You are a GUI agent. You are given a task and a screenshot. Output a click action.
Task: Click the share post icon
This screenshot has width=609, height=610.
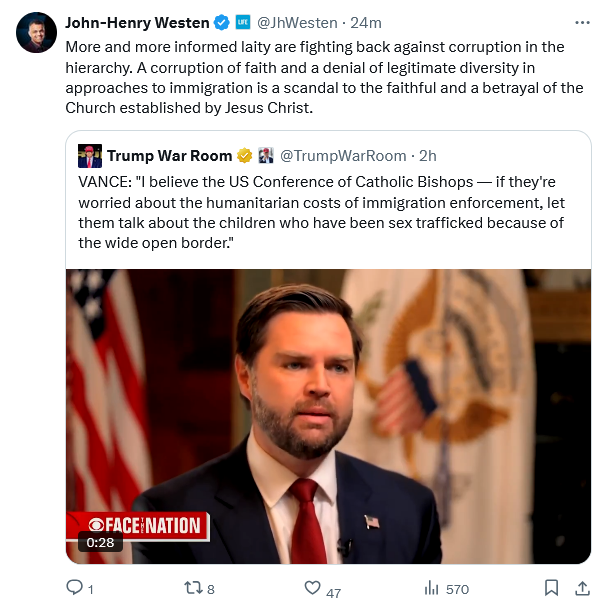[x=580, y=588]
